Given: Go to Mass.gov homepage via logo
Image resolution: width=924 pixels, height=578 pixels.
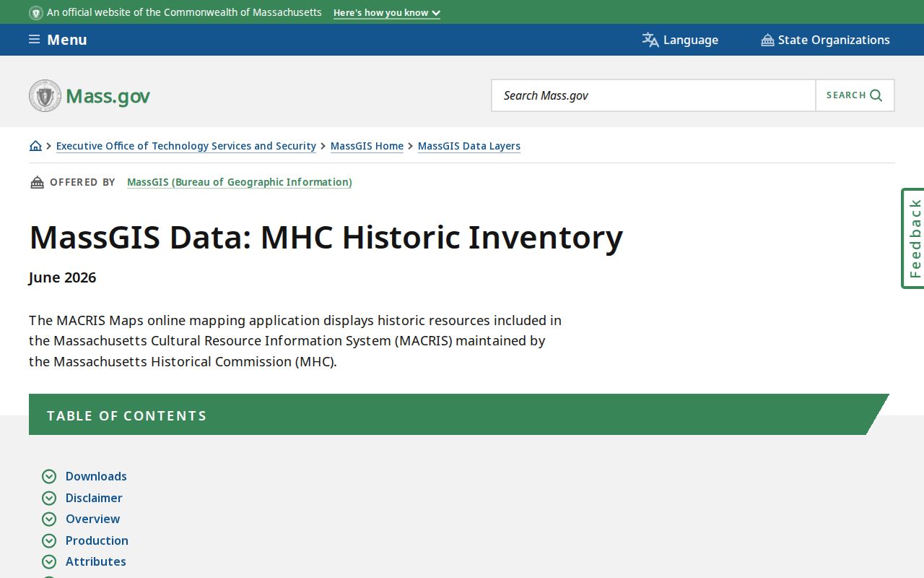Looking at the screenshot, I should (90, 95).
